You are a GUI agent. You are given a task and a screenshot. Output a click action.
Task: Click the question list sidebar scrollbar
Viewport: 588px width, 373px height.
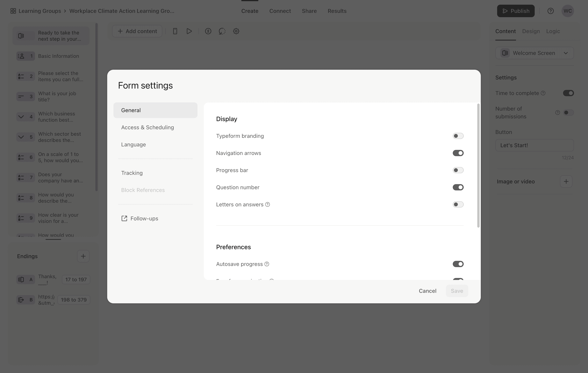97,107
